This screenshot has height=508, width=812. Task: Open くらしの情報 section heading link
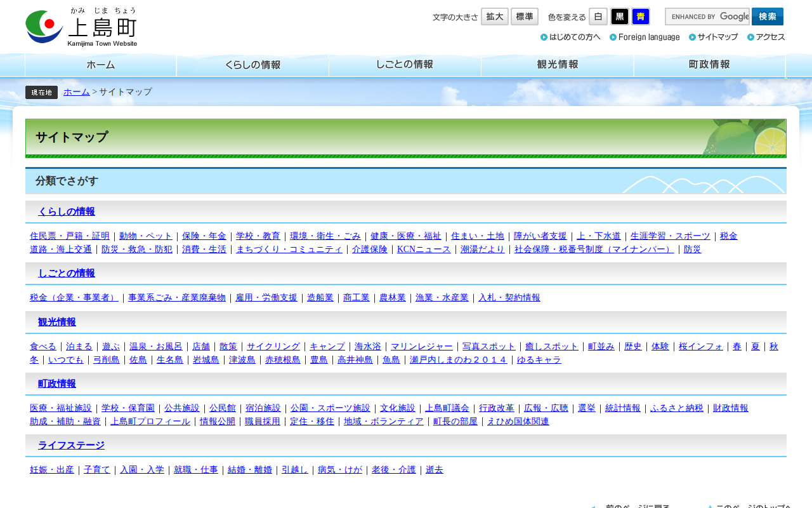click(67, 211)
